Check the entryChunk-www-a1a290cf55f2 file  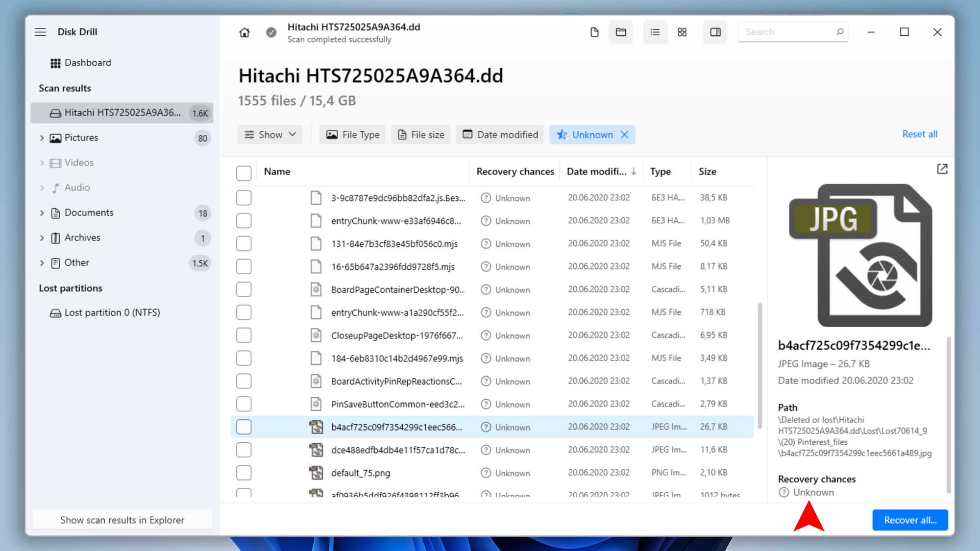[244, 312]
